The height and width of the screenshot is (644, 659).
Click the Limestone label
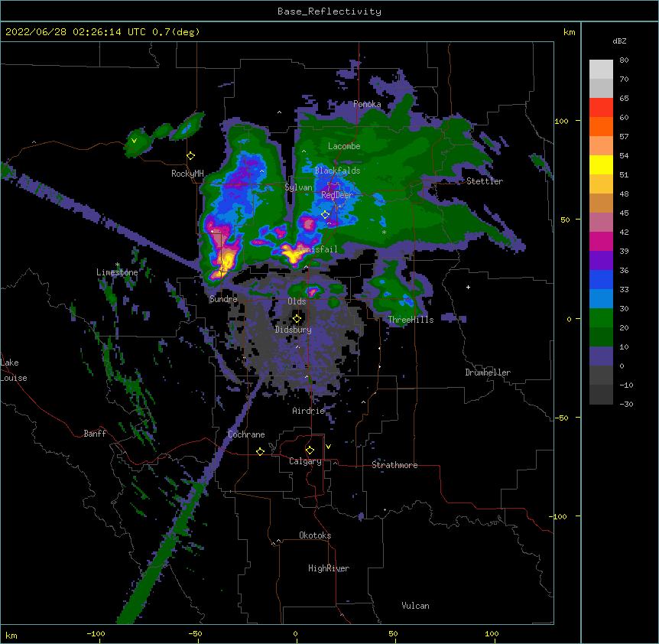point(117,272)
